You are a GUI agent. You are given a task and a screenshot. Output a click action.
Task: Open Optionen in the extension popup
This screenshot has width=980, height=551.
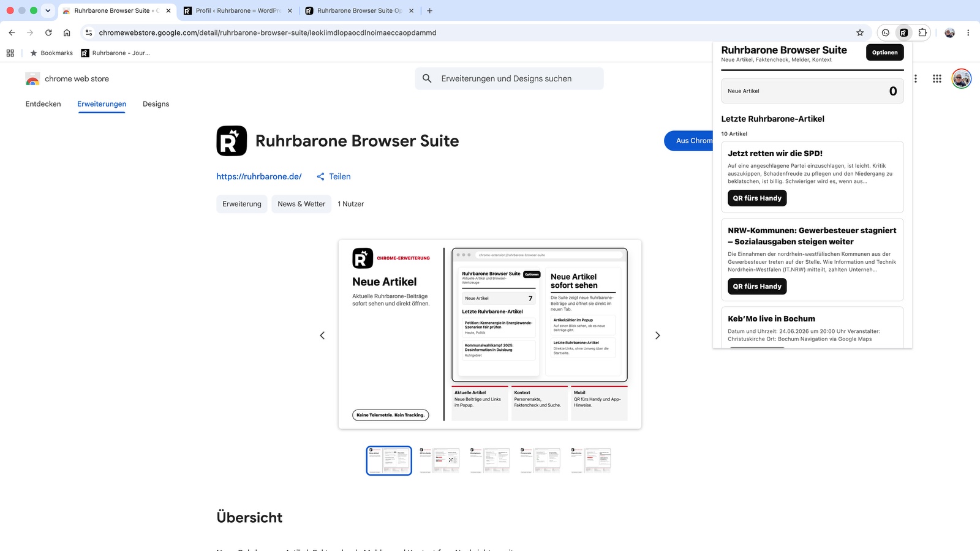[885, 53]
